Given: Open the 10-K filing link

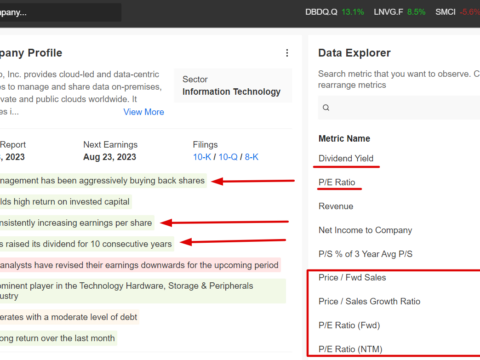Looking at the screenshot, I should 202,157.
